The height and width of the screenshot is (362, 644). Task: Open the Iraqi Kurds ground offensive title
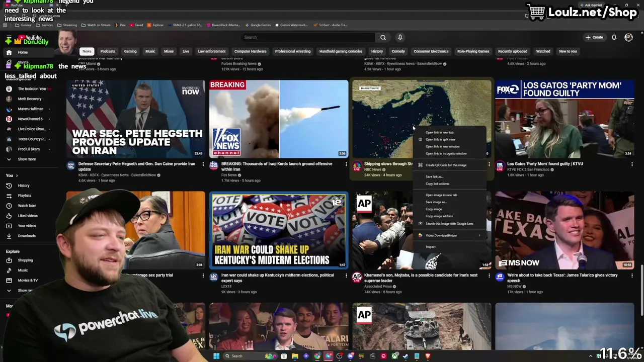pyautogui.click(x=277, y=166)
